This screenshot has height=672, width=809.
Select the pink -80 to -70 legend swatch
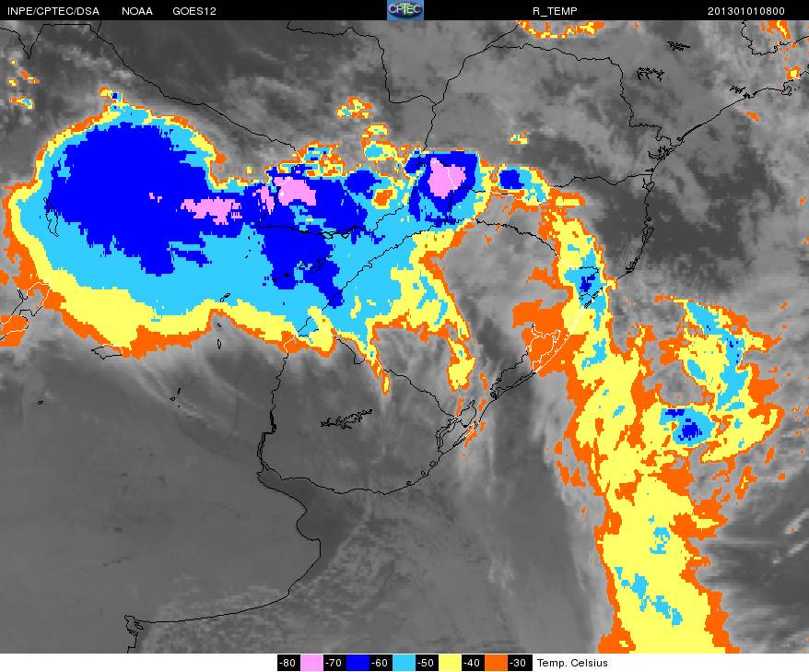(311, 663)
